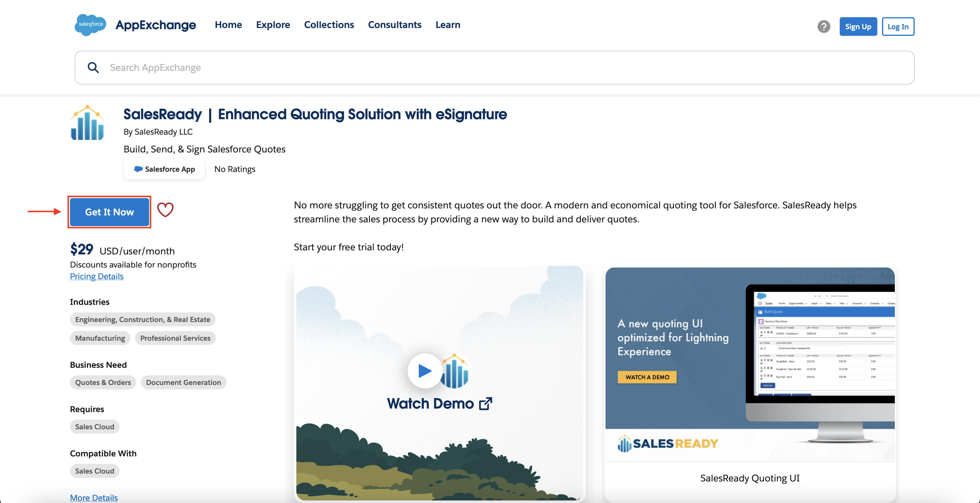
Task: Click the Sign Up button
Action: pyautogui.click(x=858, y=27)
